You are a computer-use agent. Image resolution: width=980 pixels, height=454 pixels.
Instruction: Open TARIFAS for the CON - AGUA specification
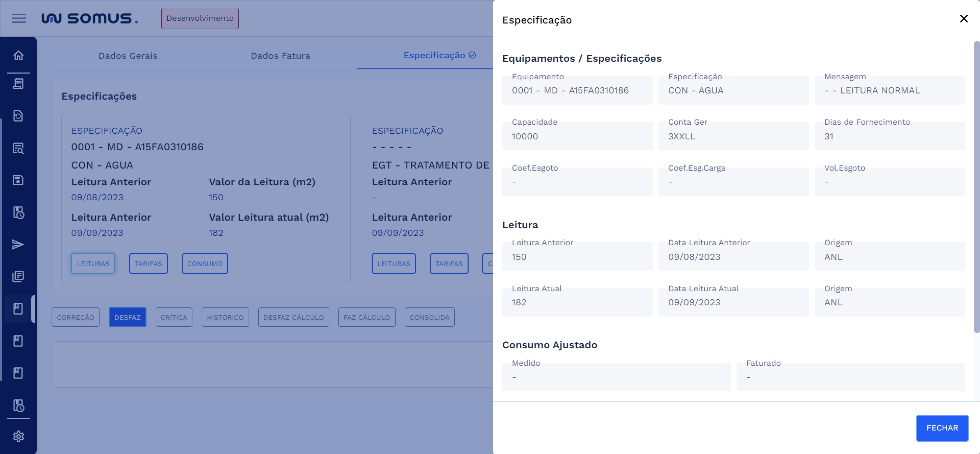148,263
